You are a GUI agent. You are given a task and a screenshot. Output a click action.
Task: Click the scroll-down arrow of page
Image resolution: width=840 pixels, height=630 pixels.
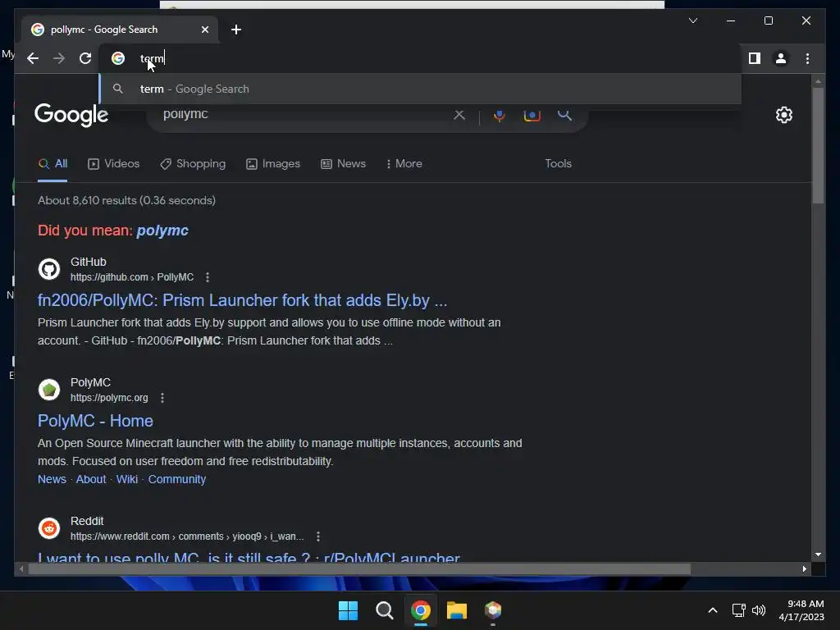click(818, 555)
